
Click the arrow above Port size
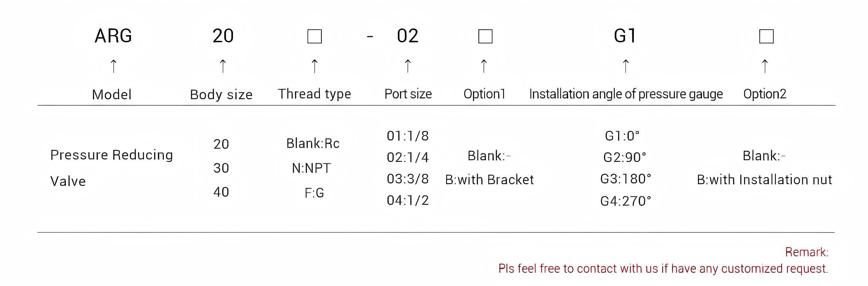click(408, 66)
